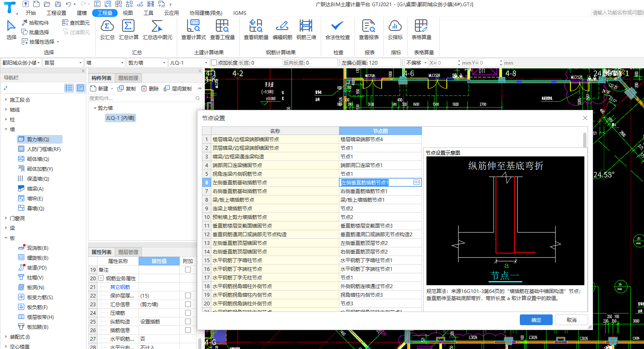This screenshot has width=644, height=349.
Task: Confirm node settings with 确定 button
Action: click(x=536, y=320)
